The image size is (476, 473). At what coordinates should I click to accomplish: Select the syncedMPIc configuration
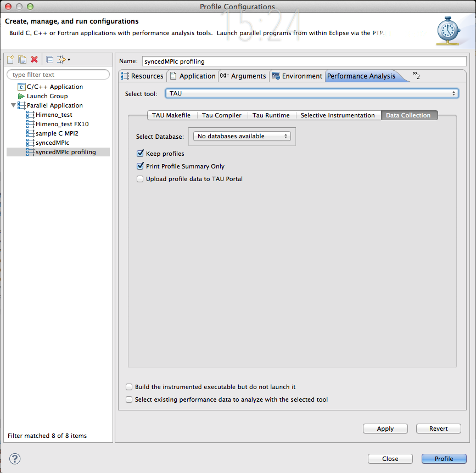point(52,143)
